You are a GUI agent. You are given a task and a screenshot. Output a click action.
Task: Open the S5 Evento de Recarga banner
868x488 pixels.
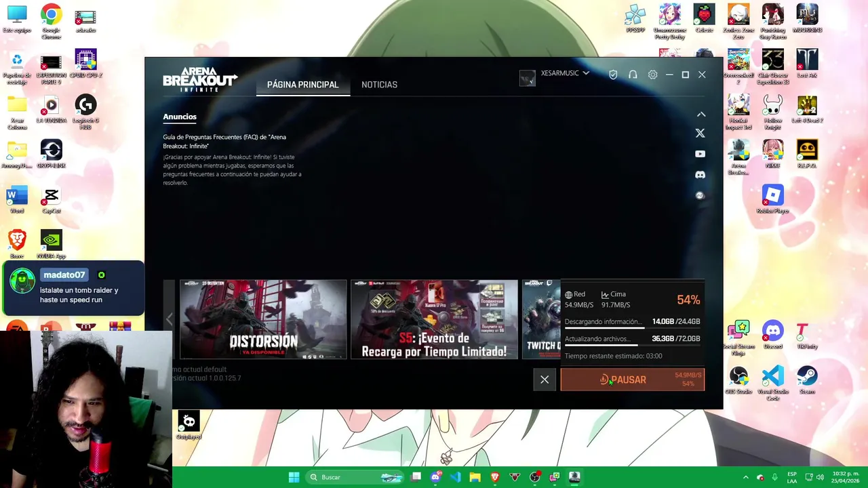tap(434, 319)
